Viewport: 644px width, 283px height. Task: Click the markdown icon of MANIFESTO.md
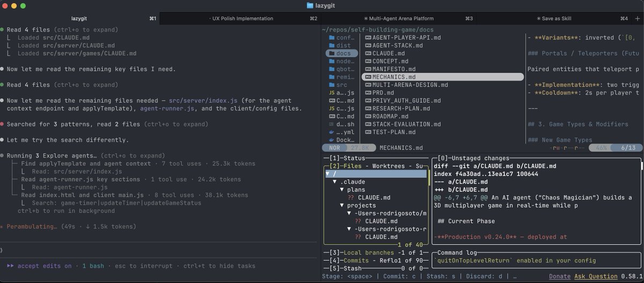click(x=368, y=69)
